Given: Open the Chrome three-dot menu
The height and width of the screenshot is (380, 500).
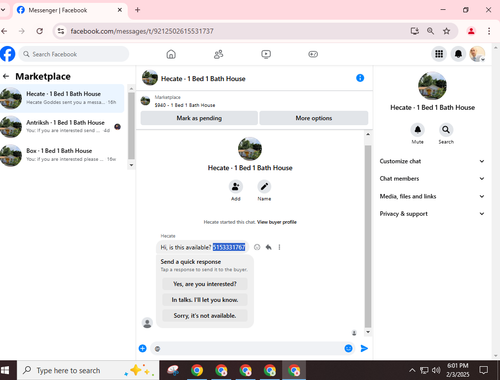Looking at the screenshot, I should coord(489,31).
